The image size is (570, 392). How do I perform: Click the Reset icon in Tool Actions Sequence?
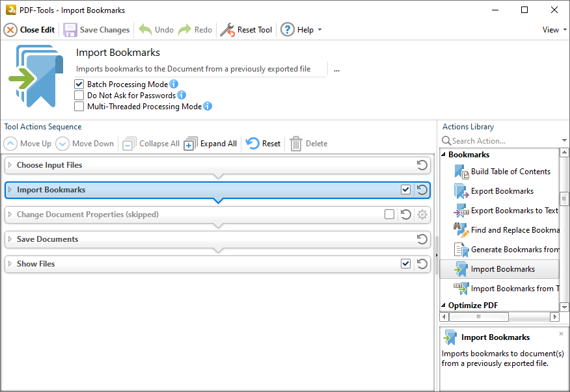(252, 144)
